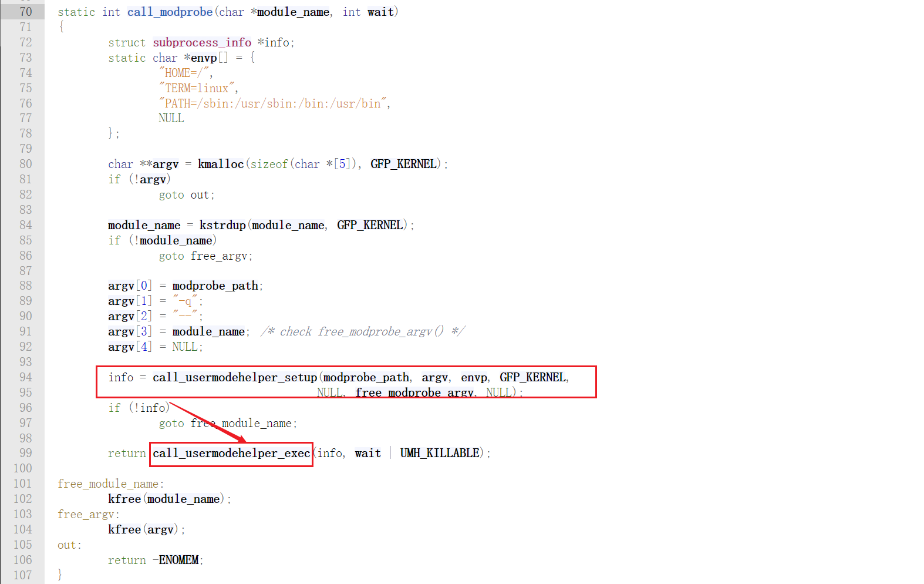The width and height of the screenshot is (924, 584).
Task: Click the envp array declaration name
Action: click(x=204, y=58)
